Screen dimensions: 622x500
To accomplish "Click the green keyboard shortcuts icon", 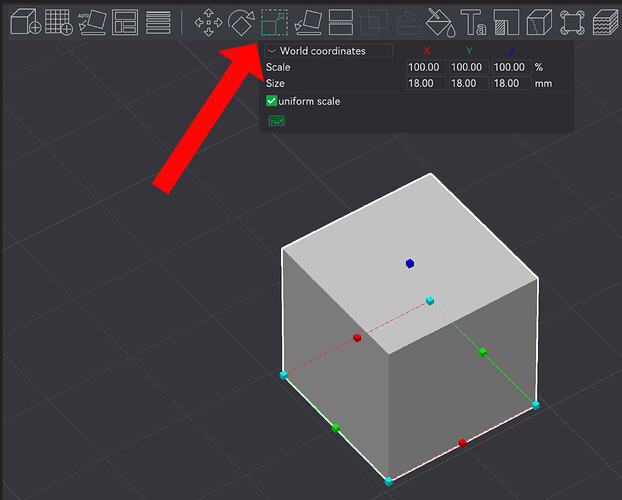I will coord(276,121).
